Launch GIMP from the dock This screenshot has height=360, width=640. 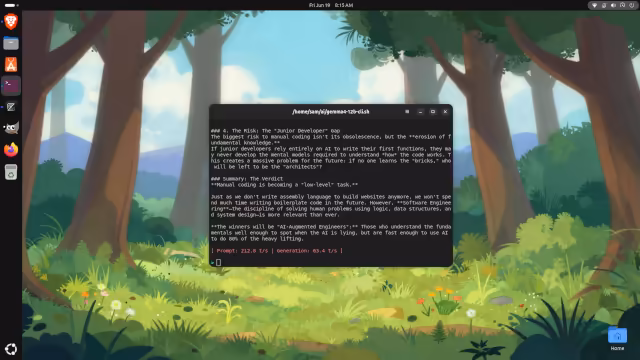(11, 129)
